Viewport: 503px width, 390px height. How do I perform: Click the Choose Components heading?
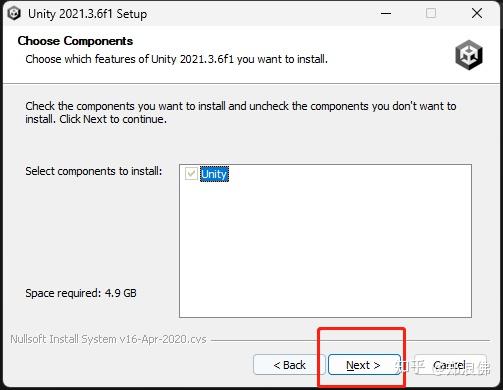(x=75, y=41)
